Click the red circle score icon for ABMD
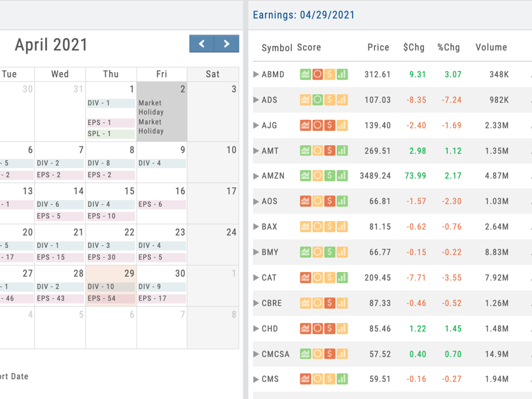Viewport: 532px width, 399px height. click(x=317, y=75)
